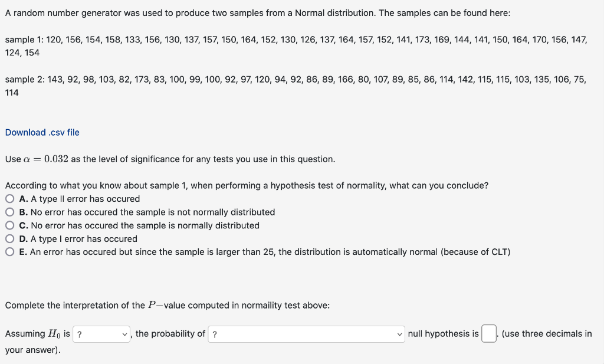This screenshot has height=364, width=604.
Task: Pick option E referencing the CLT
Action: coord(10,252)
